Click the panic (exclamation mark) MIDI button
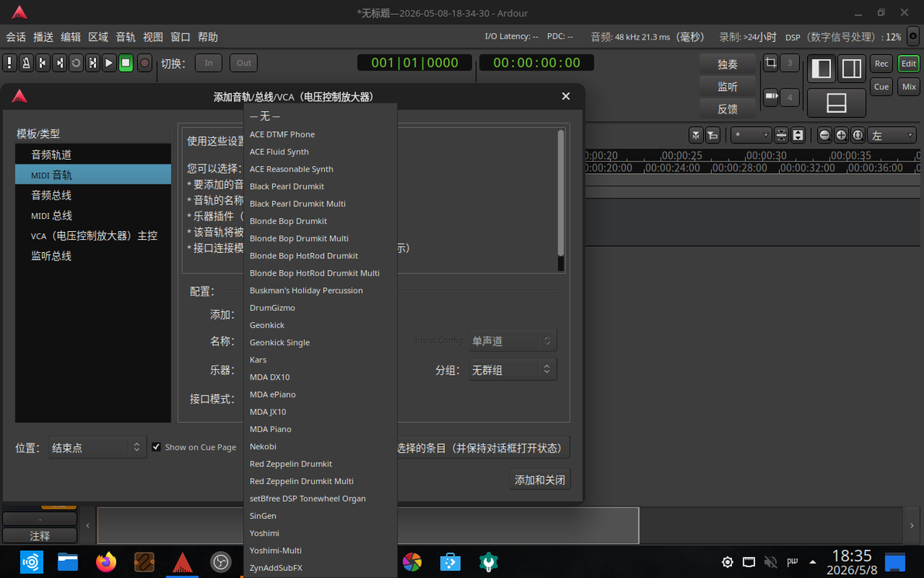This screenshot has width=924, height=578. click(9, 63)
